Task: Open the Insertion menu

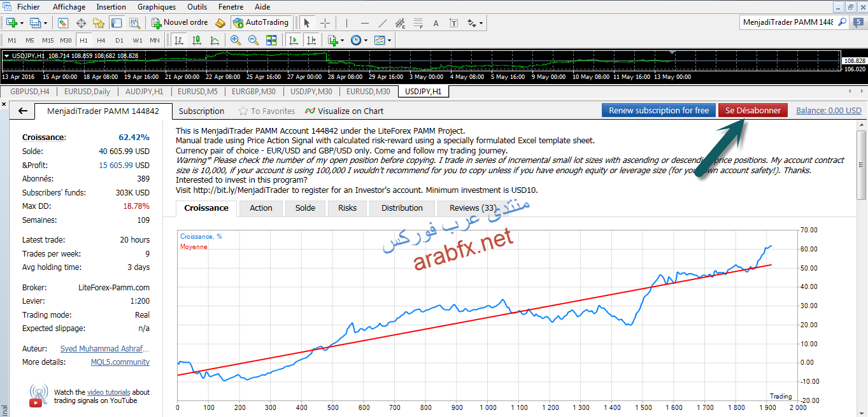Action: click(111, 7)
